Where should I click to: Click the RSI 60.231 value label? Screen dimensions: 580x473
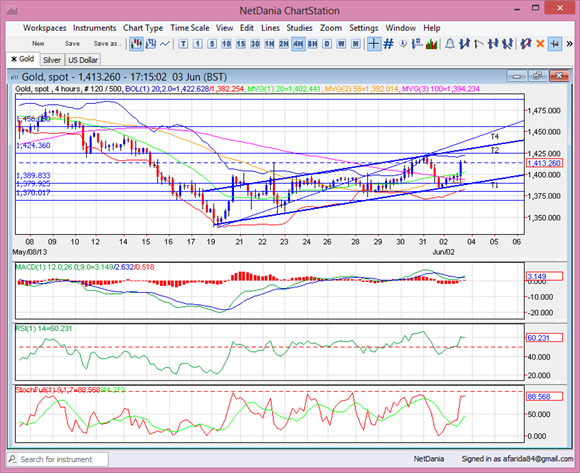544,338
